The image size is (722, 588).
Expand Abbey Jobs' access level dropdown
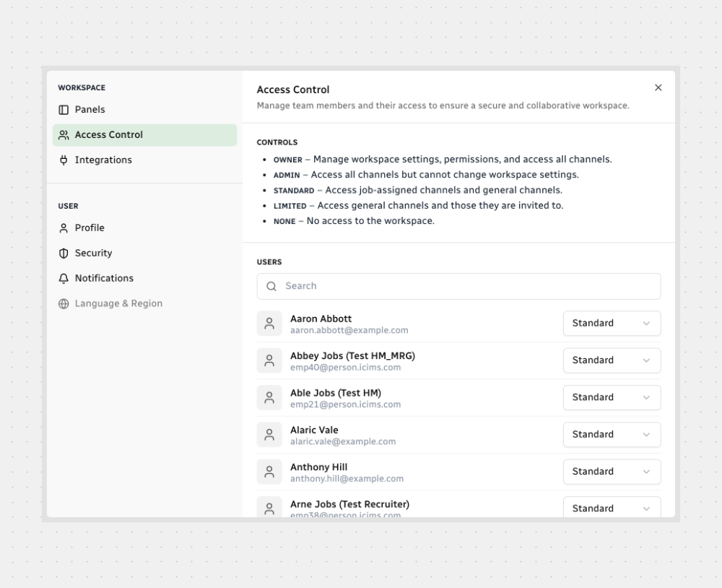(612, 360)
